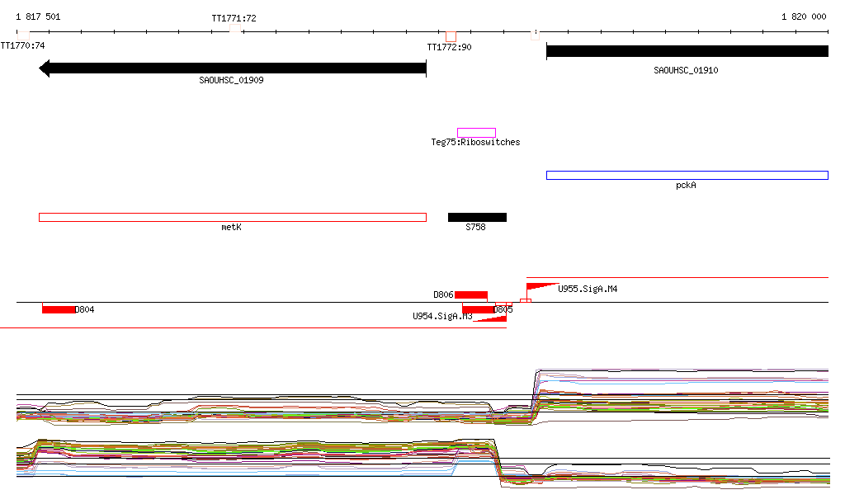The width and height of the screenshot is (845, 504).
Task: Click the pckA label text
Action: [686, 186]
